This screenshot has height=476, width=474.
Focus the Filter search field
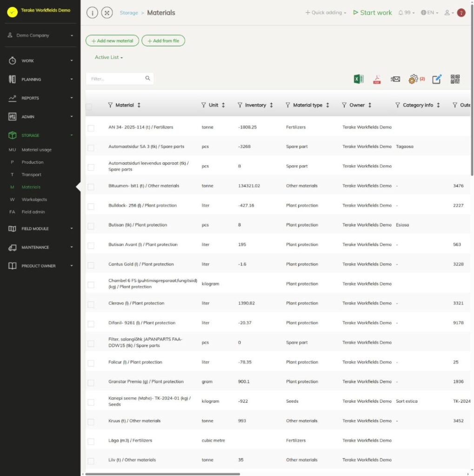coord(120,79)
